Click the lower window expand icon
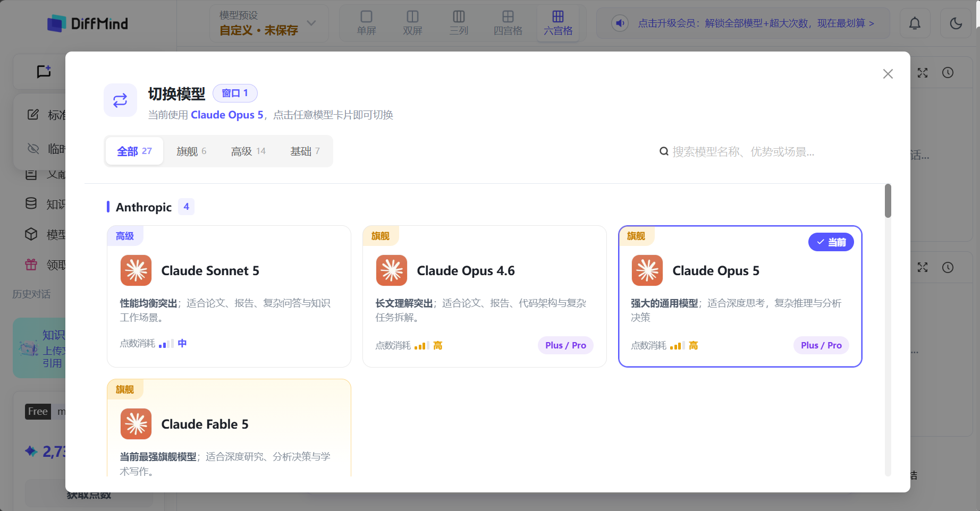The height and width of the screenshot is (511, 980). pyautogui.click(x=923, y=267)
